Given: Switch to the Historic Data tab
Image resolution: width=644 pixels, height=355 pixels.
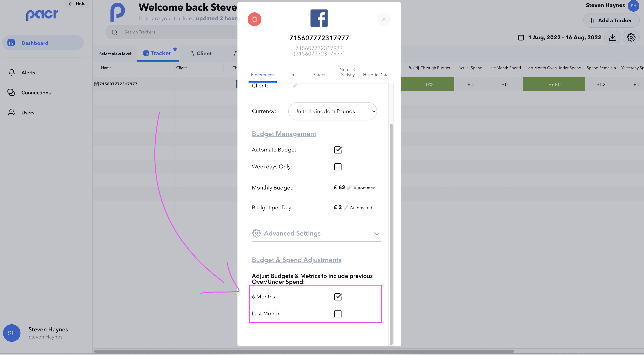Looking at the screenshot, I should [x=375, y=75].
